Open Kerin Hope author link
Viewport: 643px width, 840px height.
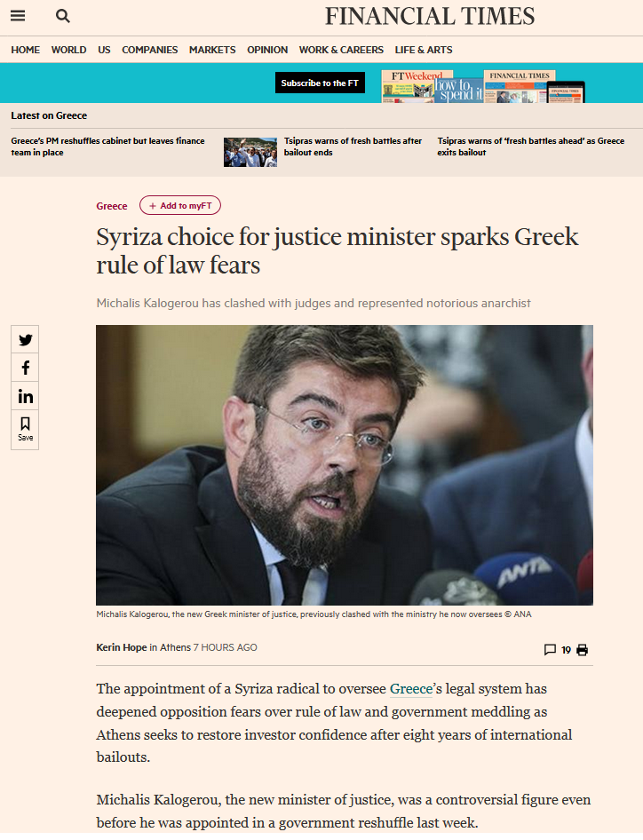122,647
